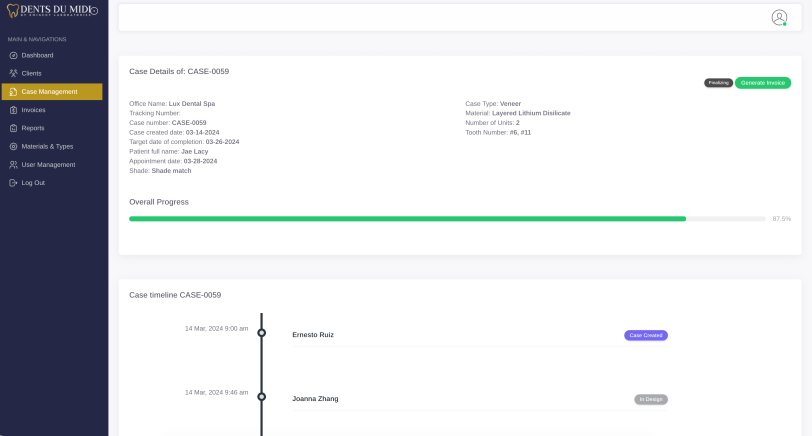Click the case created date 03-14-2024

[202, 133]
